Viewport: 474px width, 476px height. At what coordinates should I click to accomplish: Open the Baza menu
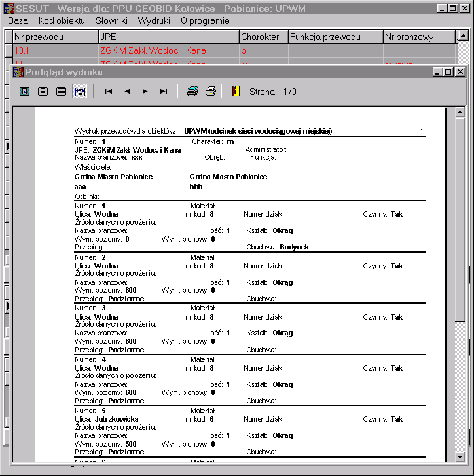(x=18, y=21)
